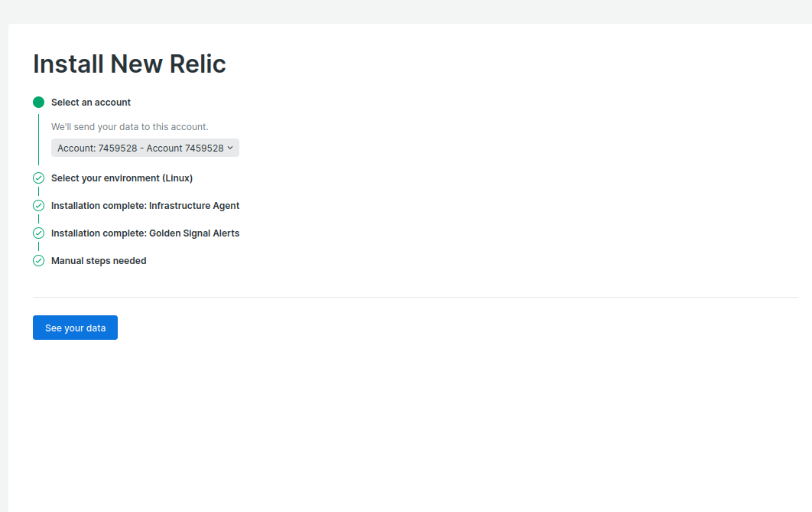Viewport: 812px width, 512px height.
Task: Click checkmark icon next to Infrastructure Agent step
Action: pos(38,206)
